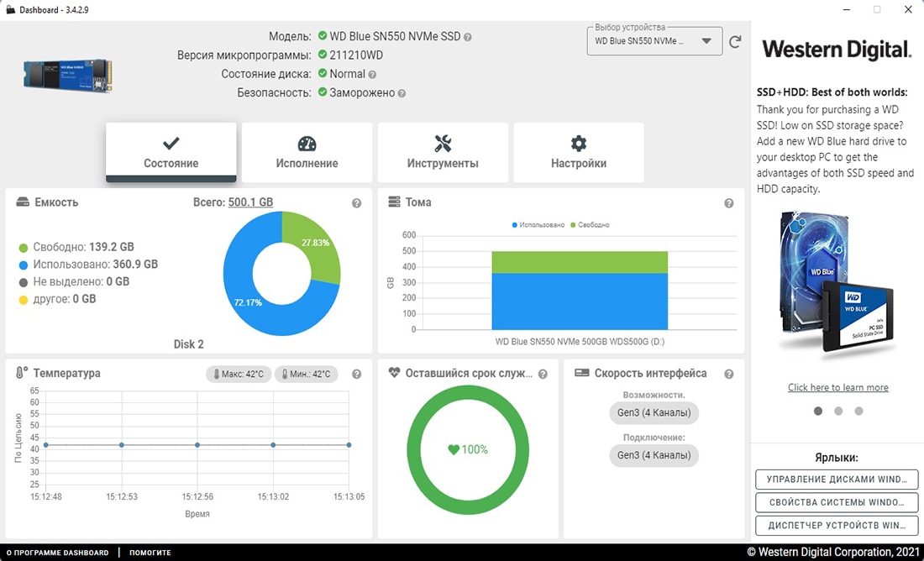This screenshot has width=924, height=561.
Task: Click help icon beside Normal disk status
Action: 372,75
